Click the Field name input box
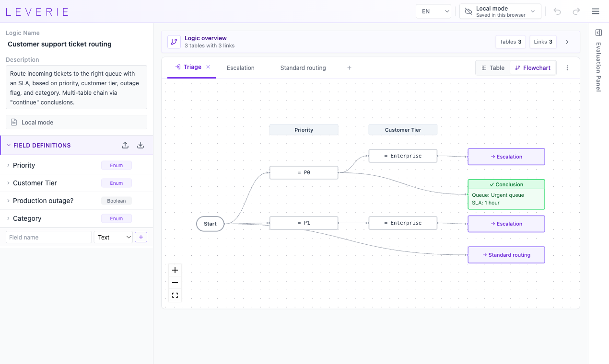The width and height of the screenshot is (609, 364). tap(48, 237)
